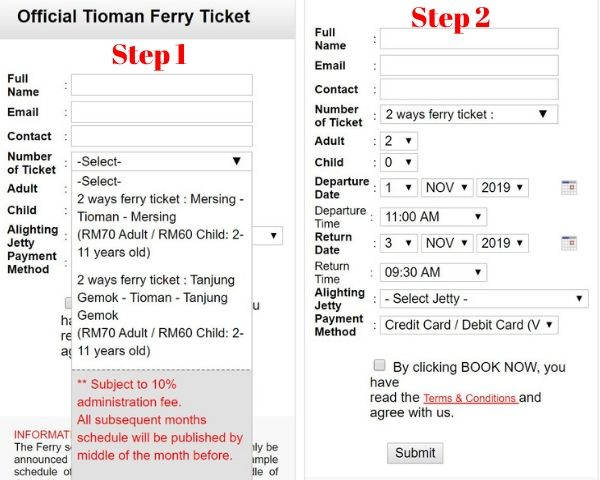600x480 pixels.
Task: Open the Terms & Conditions link
Action: point(469,398)
